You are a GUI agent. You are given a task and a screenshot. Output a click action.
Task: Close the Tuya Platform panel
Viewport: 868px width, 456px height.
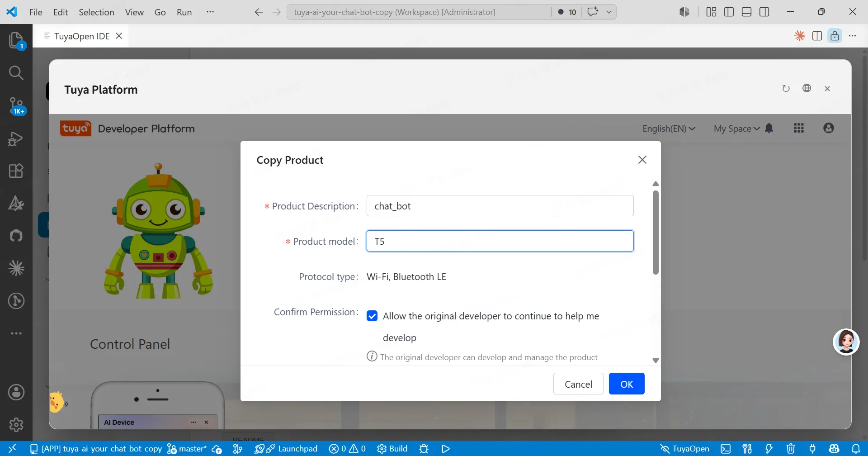pyautogui.click(x=827, y=89)
